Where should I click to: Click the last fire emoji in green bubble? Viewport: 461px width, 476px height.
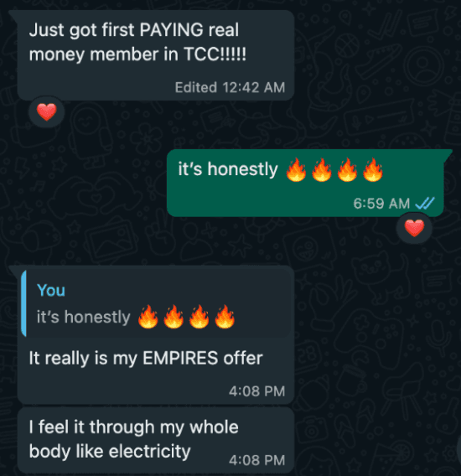tap(373, 169)
